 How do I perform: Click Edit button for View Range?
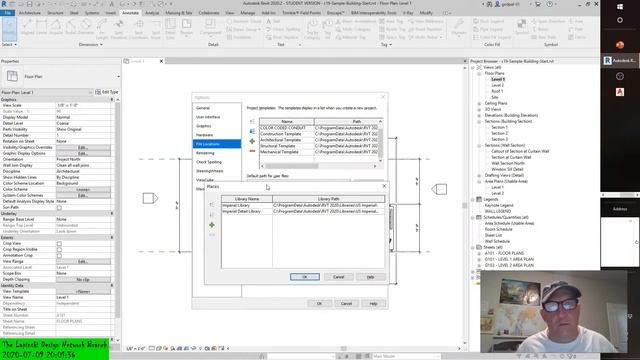(x=83, y=262)
